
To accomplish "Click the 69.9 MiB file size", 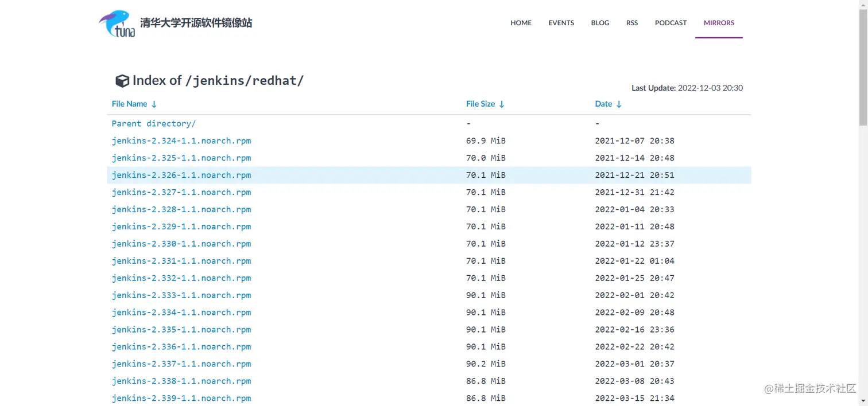I will pos(486,140).
